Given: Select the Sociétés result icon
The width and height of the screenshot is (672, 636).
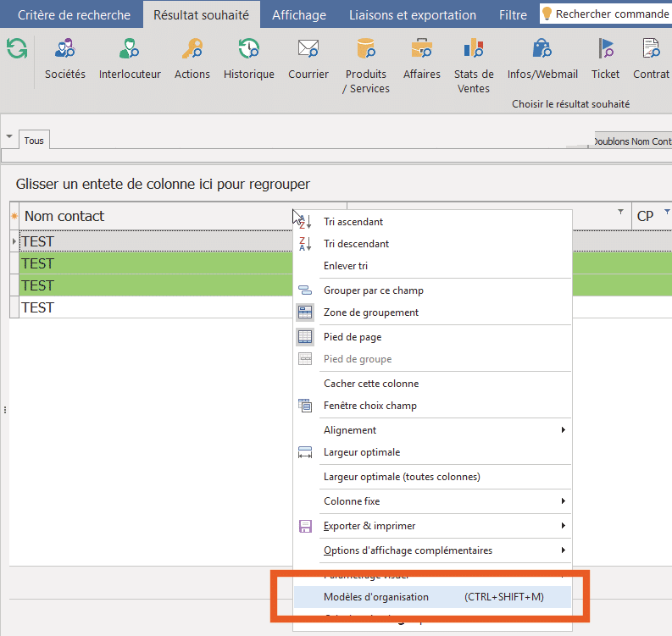Looking at the screenshot, I should coord(64,49).
